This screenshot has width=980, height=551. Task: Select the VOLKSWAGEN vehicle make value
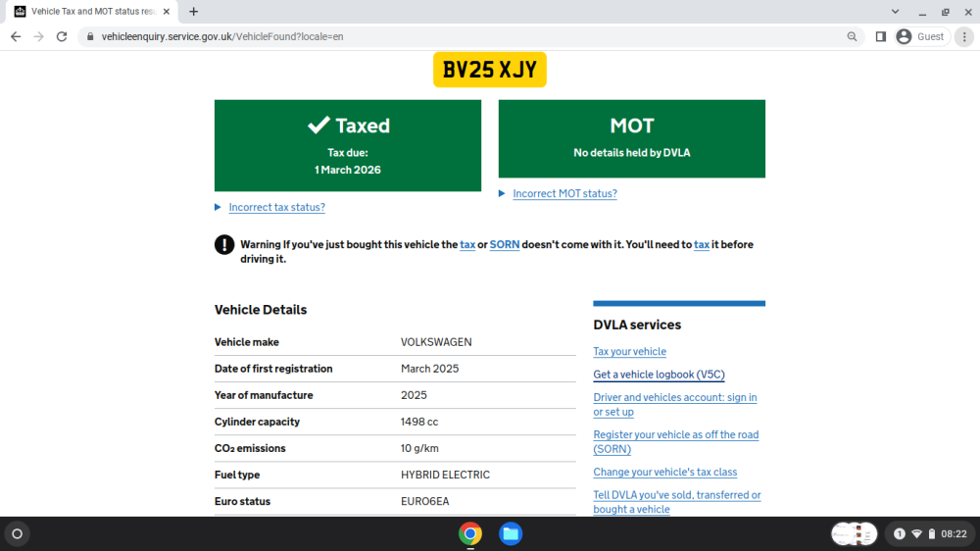[436, 342]
